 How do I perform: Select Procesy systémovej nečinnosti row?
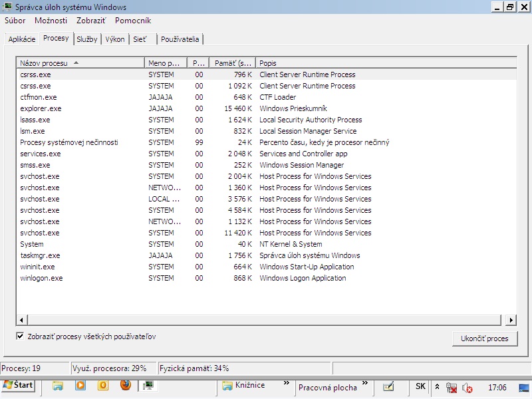click(x=267, y=142)
